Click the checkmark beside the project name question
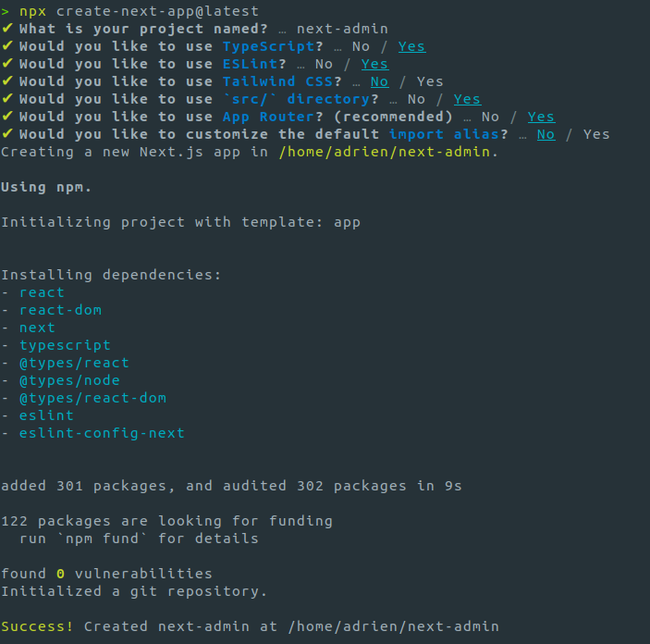Image resolution: width=650 pixels, height=644 pixels. (6, 29)
